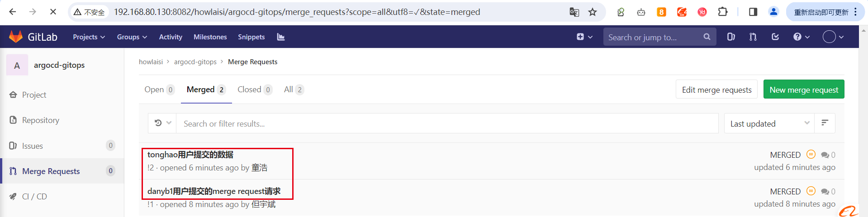This screenshot has width=868, height=217.
Task: Open the analytics chart icon in navbar
Action: coord(281,37)
